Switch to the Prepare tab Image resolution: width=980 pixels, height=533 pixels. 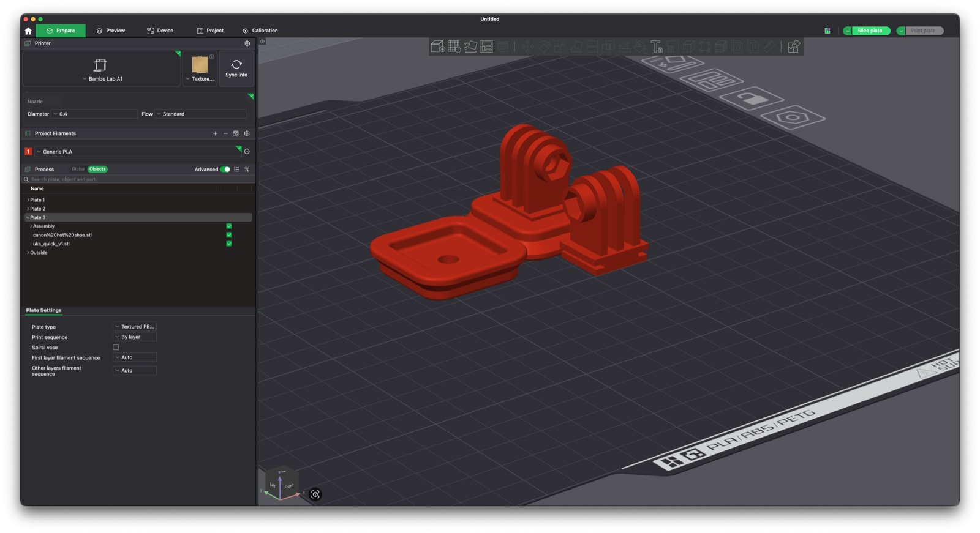point(61,31)
